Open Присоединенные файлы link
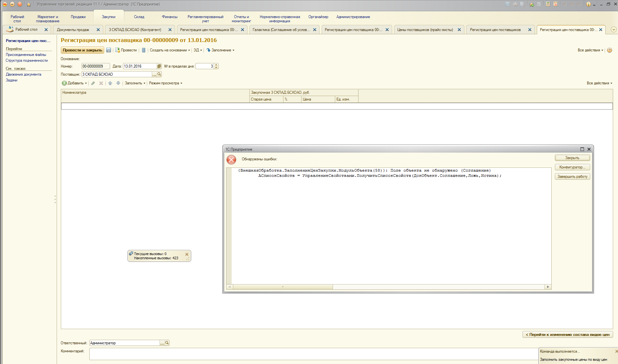This screenshot has width=618, height=364. 26,55
